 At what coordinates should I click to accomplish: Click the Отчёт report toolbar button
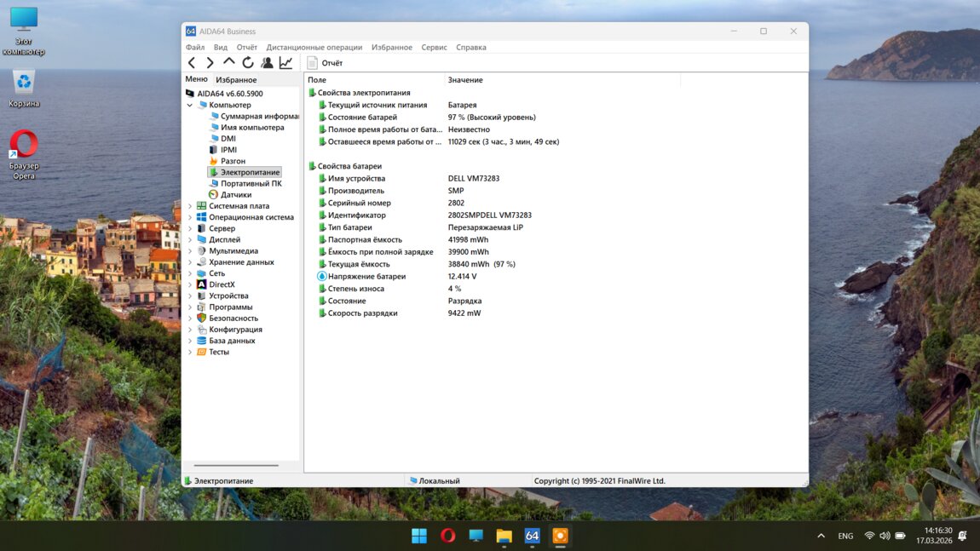pos(325,63)
